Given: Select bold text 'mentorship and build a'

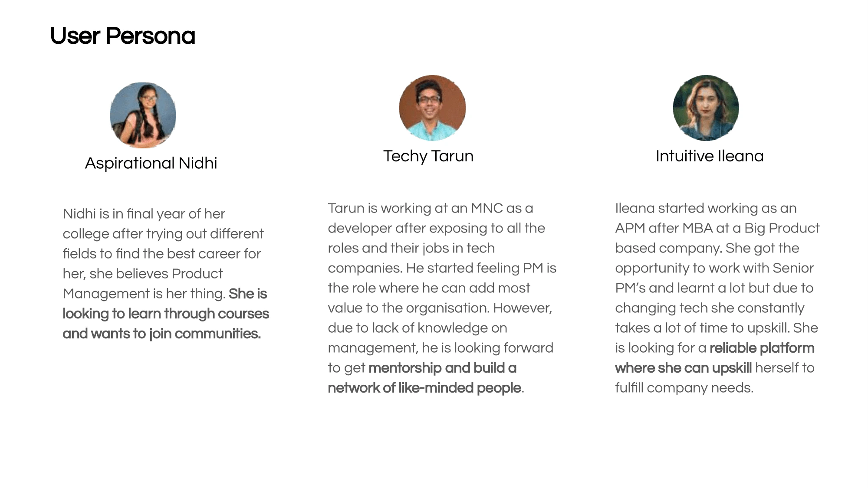Looking at the screenshot, I should 443,368.
